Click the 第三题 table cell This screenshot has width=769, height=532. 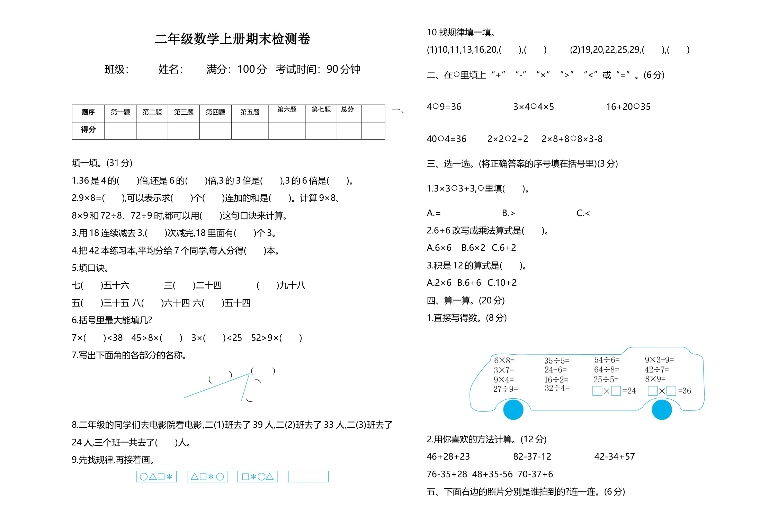point(184,113)
